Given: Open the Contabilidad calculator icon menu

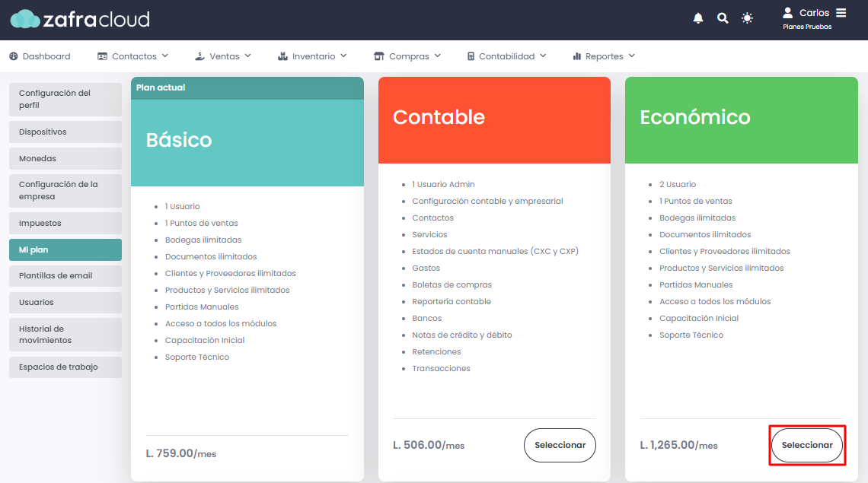Looking at the screenshot, I should 471,56.
